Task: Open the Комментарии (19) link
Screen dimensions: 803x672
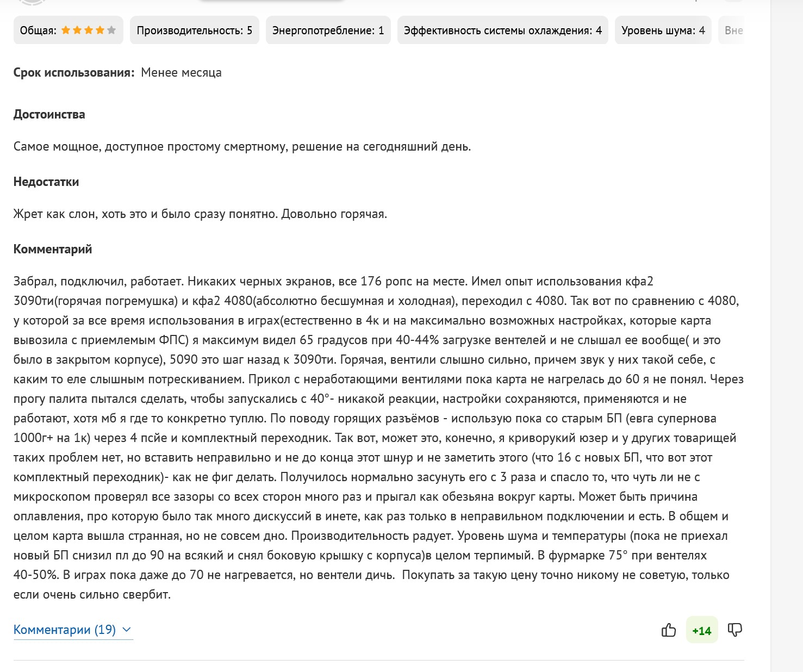Action: [65, 630]
